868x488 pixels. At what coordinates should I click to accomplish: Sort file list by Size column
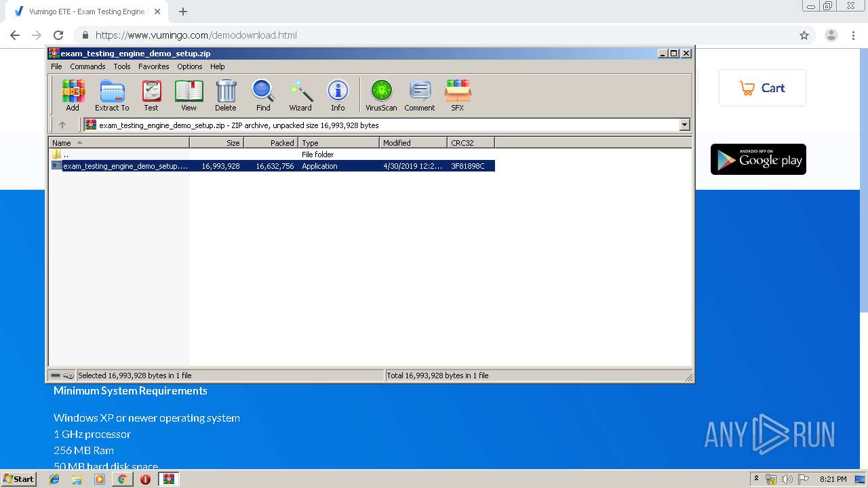click(x=217, y=142)
